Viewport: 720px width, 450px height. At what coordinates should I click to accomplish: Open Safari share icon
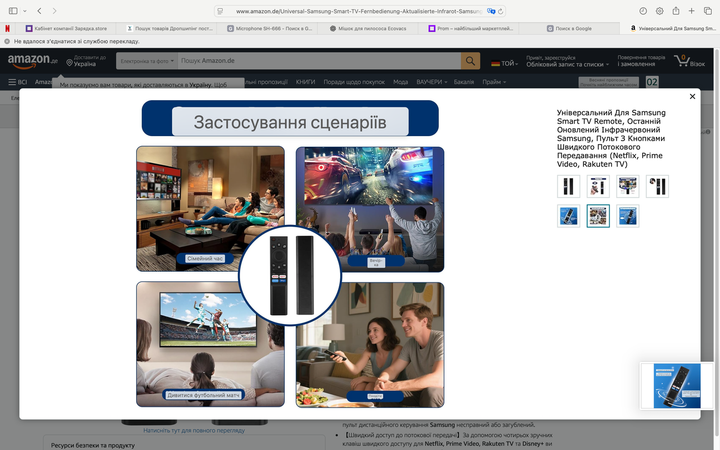click(675, 11)
